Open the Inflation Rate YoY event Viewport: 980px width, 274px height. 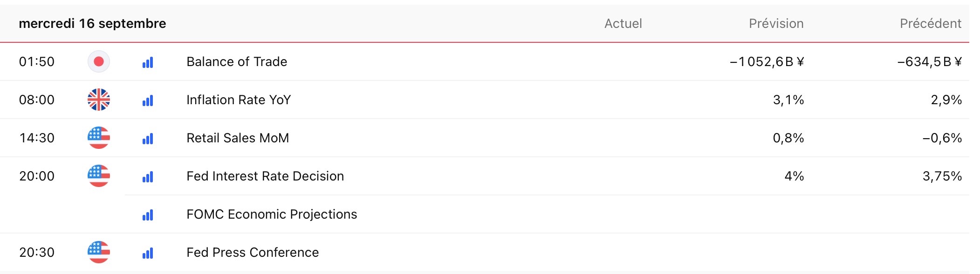point(239,100)
